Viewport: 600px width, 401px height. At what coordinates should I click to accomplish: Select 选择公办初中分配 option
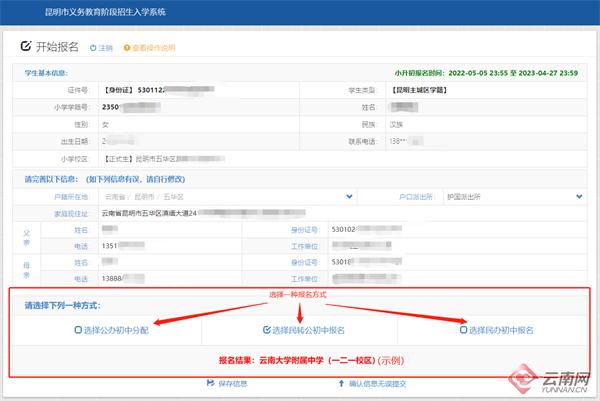111,330
